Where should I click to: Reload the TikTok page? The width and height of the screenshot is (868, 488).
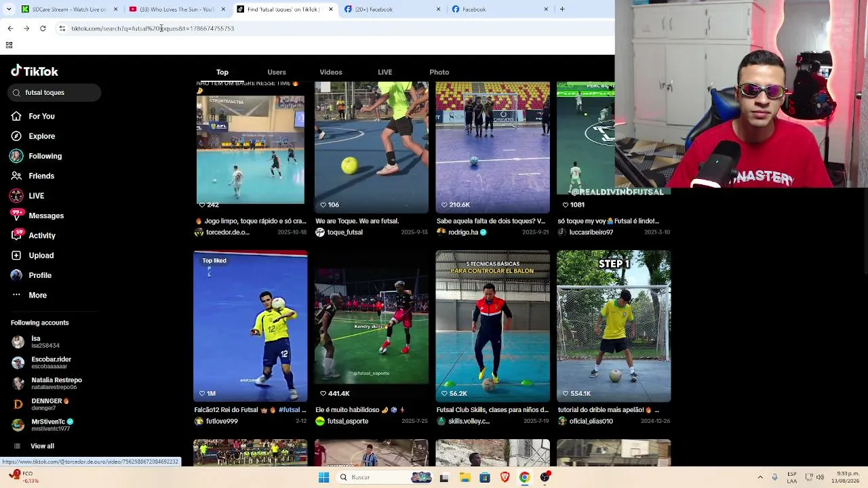tap(43, 28)
